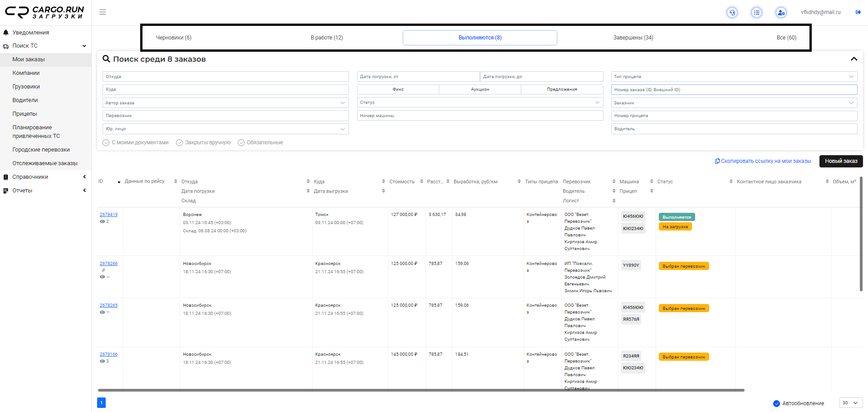Open order 2678419 link
The image size is (868, 412).
tap(108, 215)
